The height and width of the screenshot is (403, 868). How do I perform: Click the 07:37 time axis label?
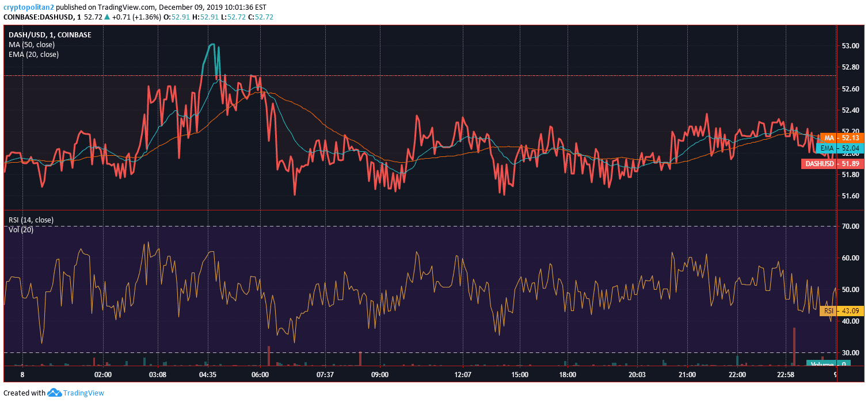[325, 375]
